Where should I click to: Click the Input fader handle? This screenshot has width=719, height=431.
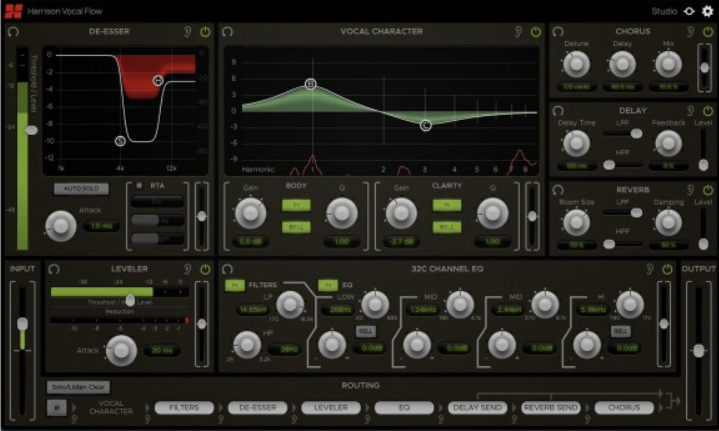tap(22, 324)
